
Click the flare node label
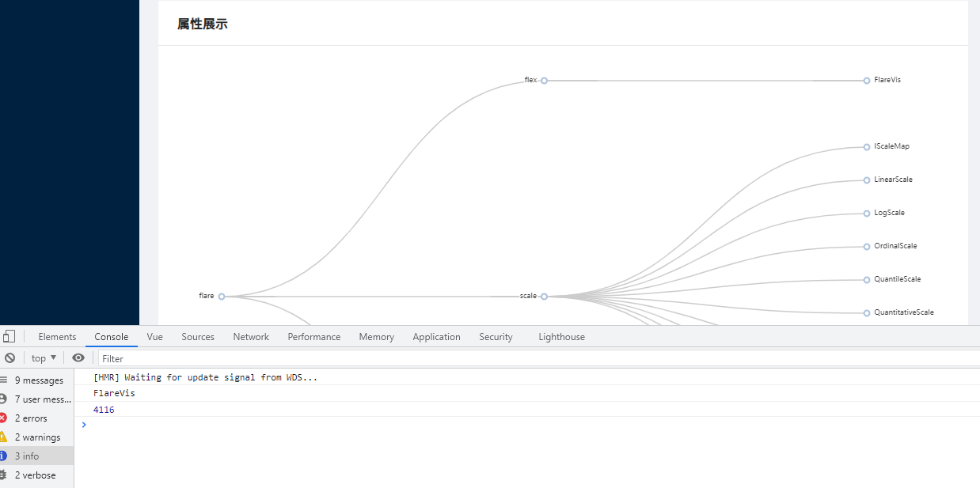pos(207,296)
